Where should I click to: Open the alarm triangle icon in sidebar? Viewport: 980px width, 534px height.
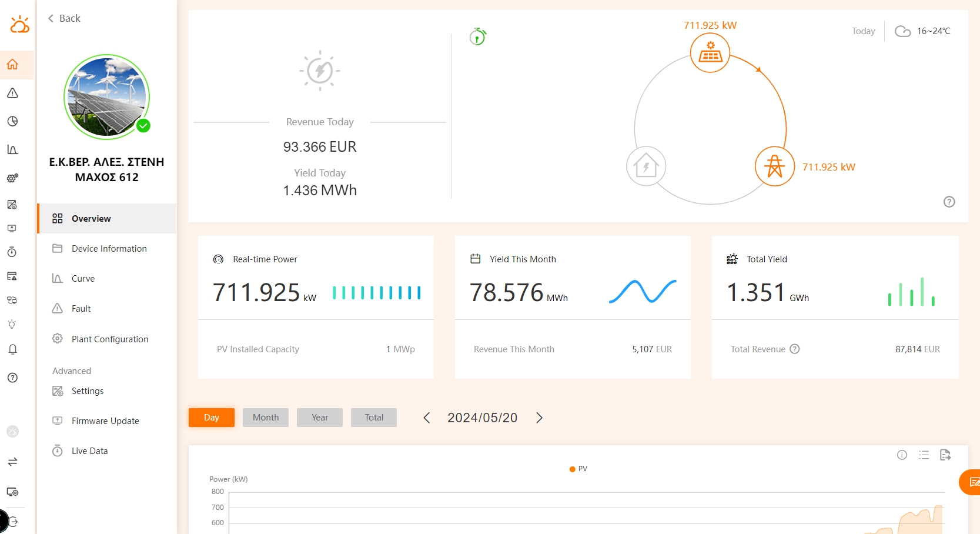(12, 93)
